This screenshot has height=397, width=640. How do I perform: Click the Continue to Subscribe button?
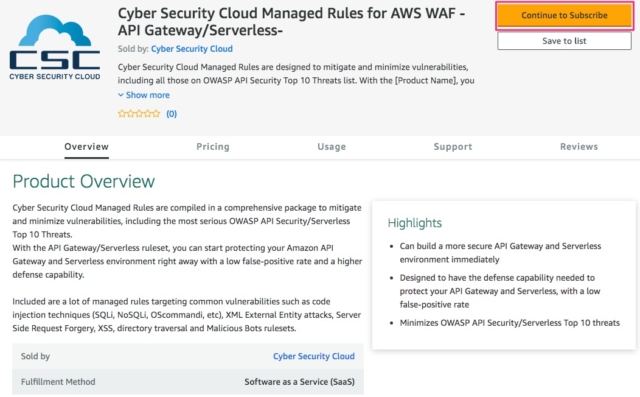tap(564, 16)
